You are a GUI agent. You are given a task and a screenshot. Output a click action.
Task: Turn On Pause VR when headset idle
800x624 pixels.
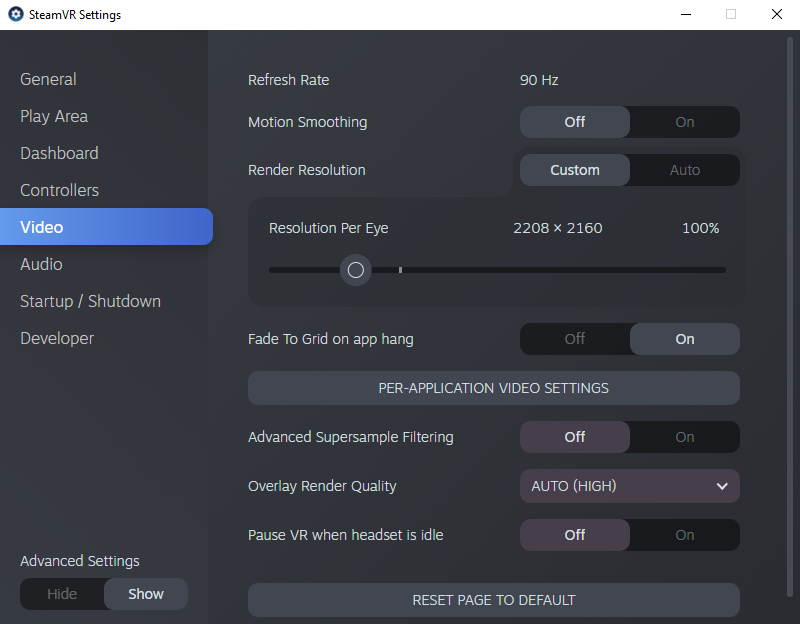[x=685, y=535]
